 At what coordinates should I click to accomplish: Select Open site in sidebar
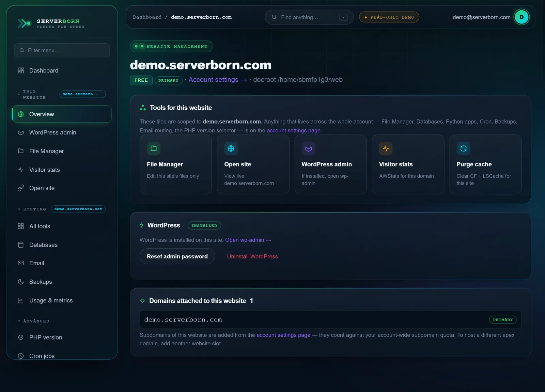click(62, 188)
